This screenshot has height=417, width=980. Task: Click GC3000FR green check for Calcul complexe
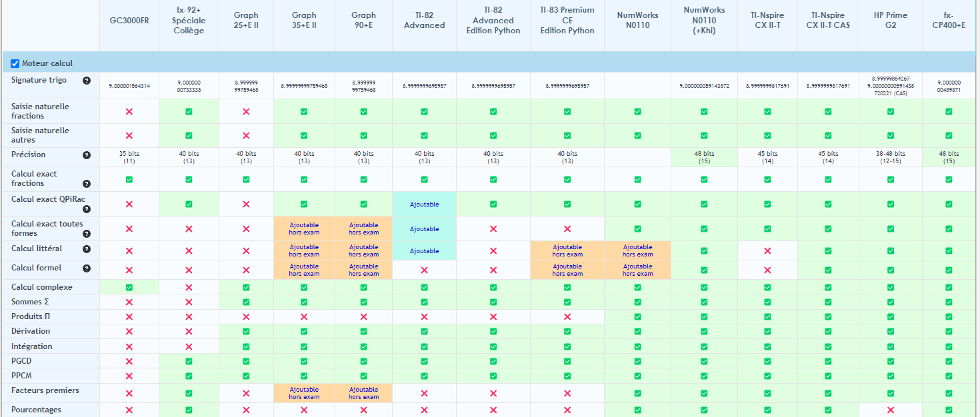click(129, 287)
